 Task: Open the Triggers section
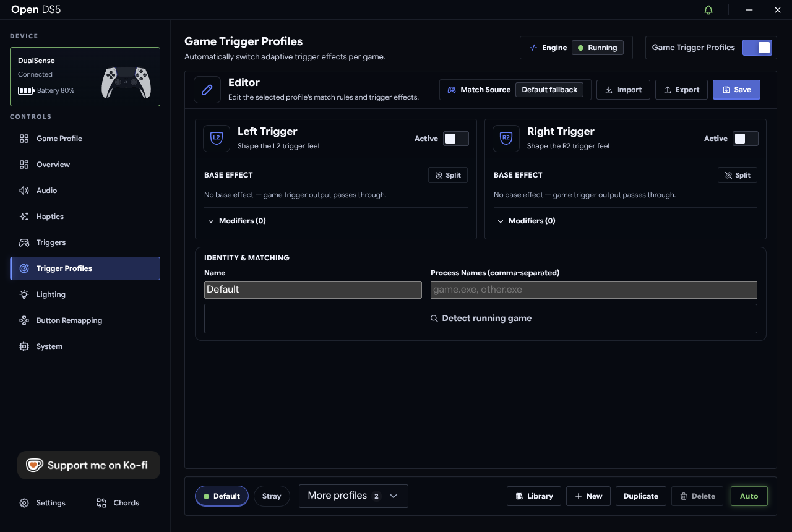(x=85, y=242)
